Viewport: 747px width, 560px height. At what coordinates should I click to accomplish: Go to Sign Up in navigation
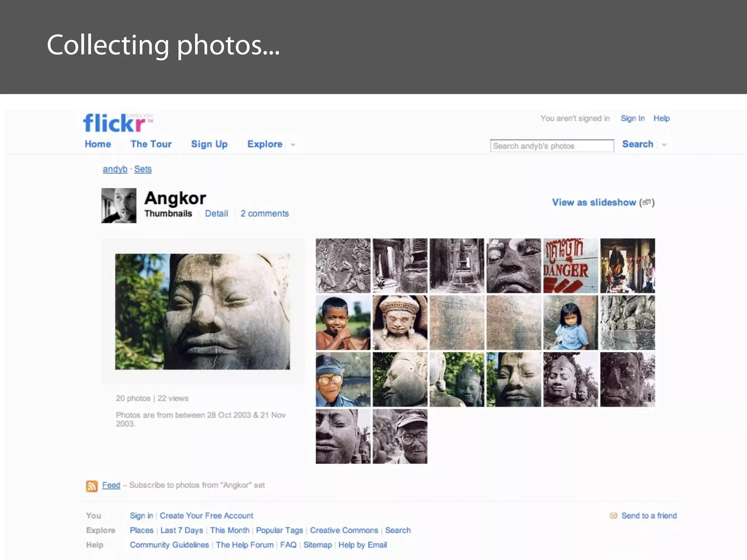coord(209,144)
